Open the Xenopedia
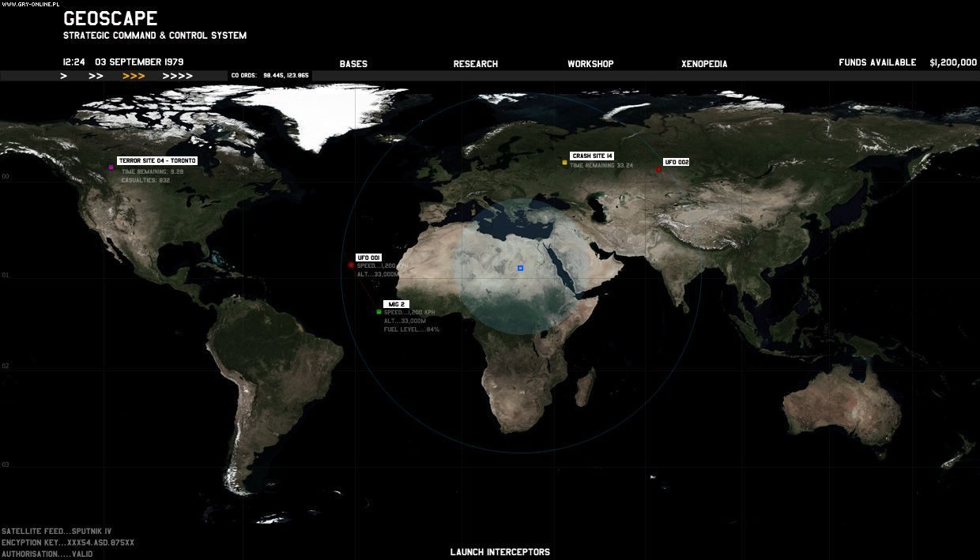980x560 pixels. coord(704,64)
